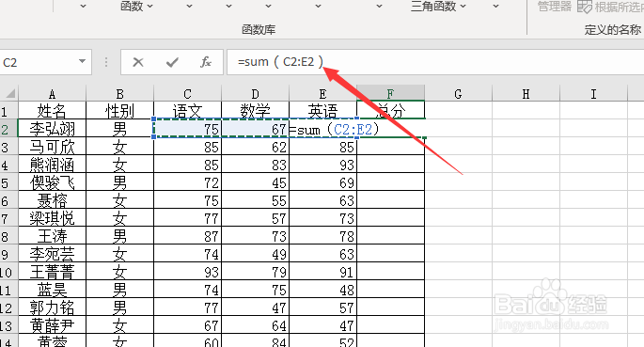Select the cell with name 熊润涵

tap(52, 165)
